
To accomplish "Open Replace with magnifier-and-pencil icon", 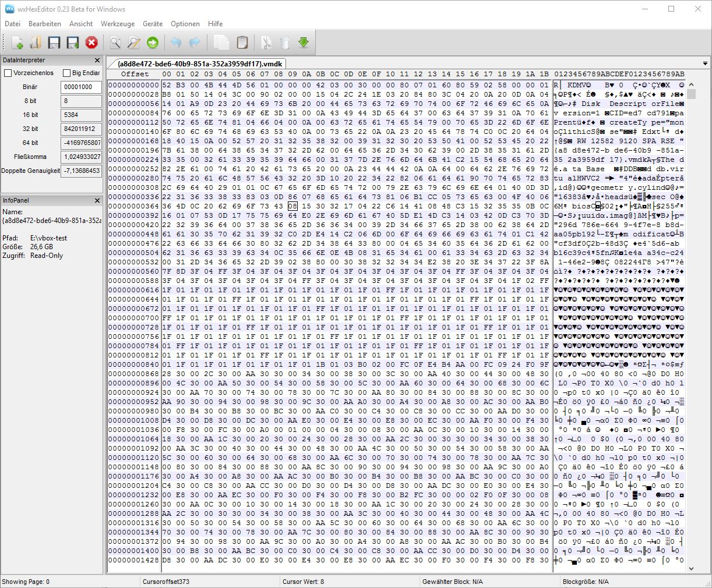I will (134, 42).
